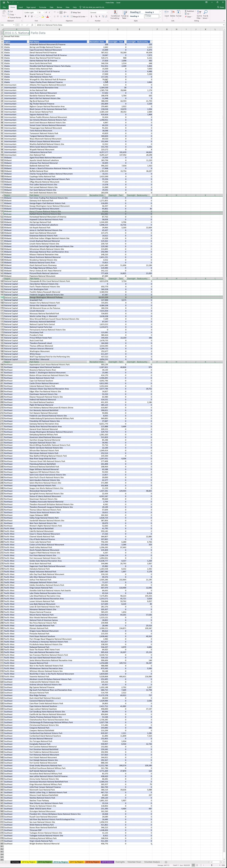This screenshot has width=227, height=868.
Task: Click the Name Box showing A1
Action: tap(7, 25)
